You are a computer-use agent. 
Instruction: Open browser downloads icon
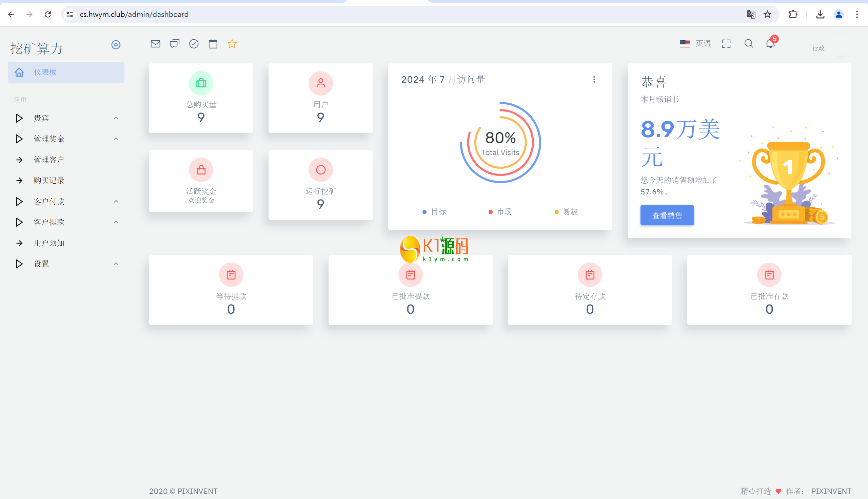click(820, 14)
